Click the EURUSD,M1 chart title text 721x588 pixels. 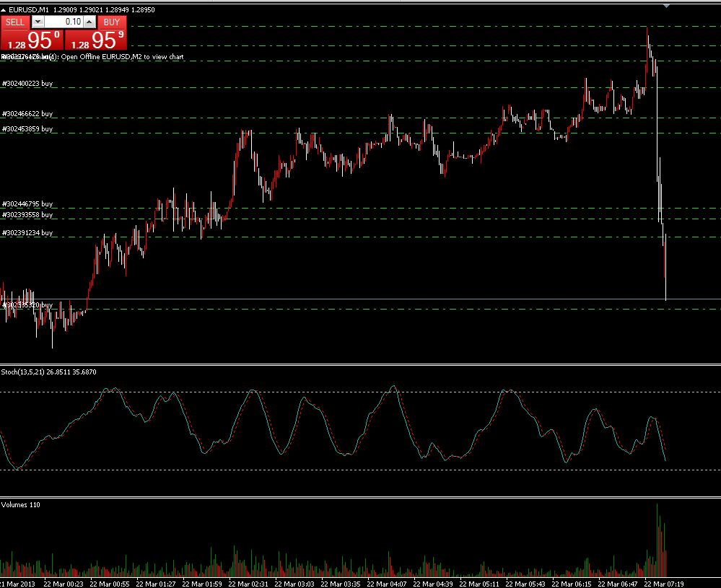[x=29, y=9]
